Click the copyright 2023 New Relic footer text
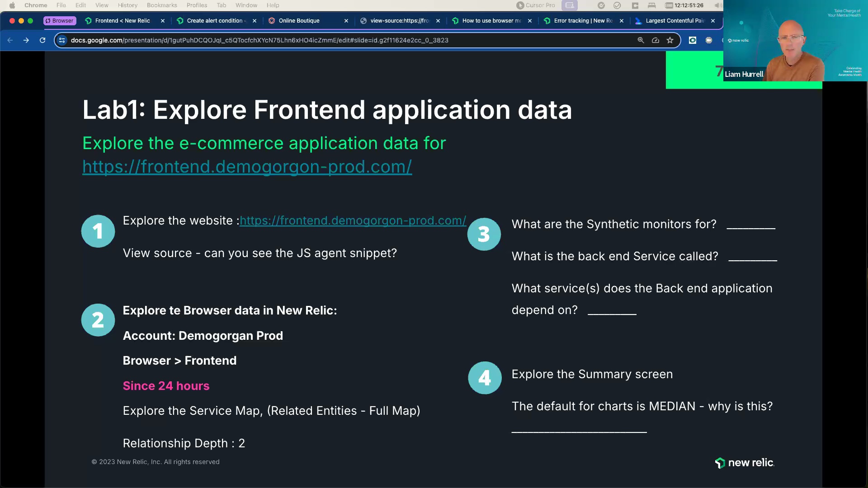The image size is (868, 488). pos(155,462)
